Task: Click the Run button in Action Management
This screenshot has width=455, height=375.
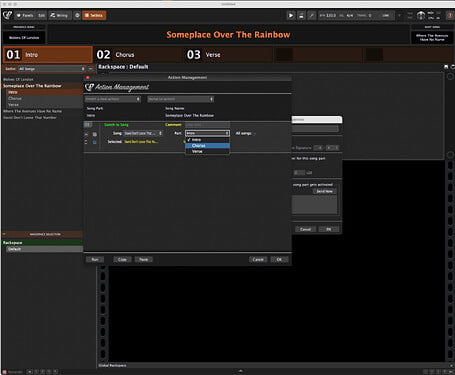Action: (x=95, y=259)
